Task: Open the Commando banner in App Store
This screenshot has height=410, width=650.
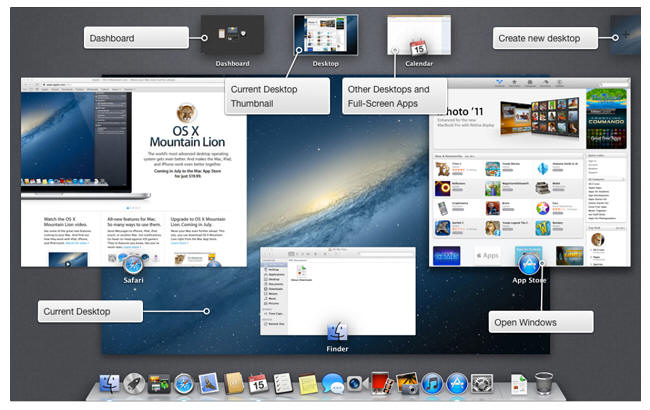Action: click(606, 119)
